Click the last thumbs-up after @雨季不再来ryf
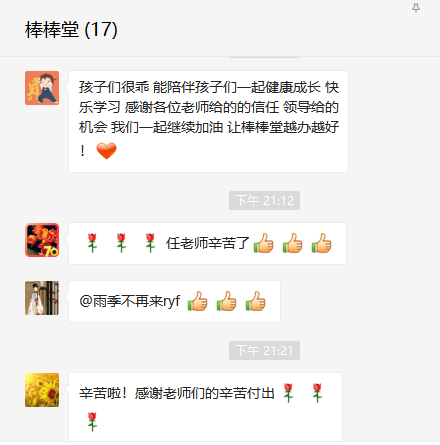 tap(255, 301)
